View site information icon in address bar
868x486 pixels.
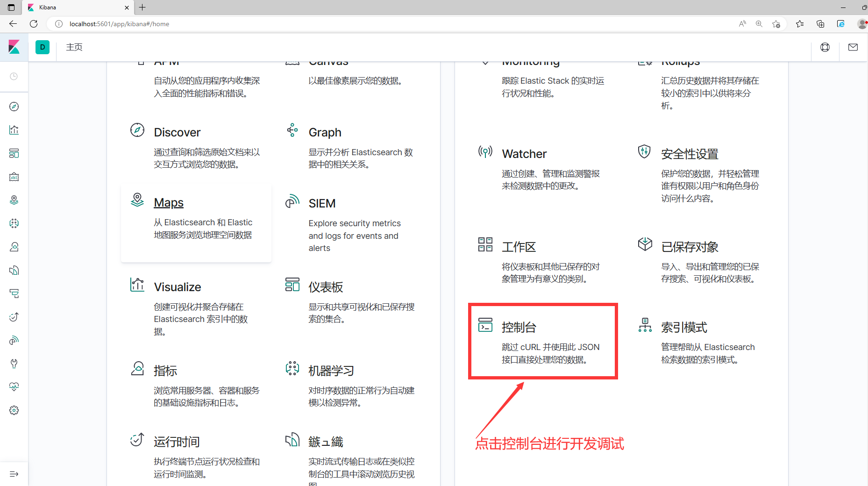[x=59, y=24]
